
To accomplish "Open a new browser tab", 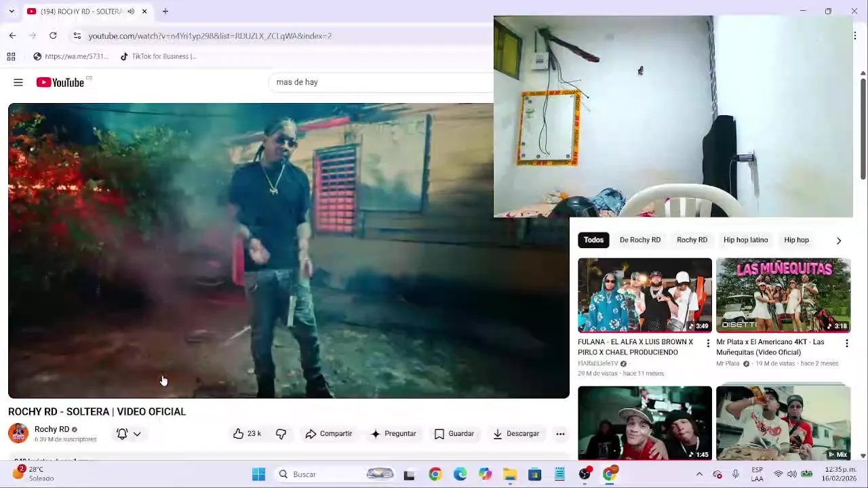I will click(165, 12).
